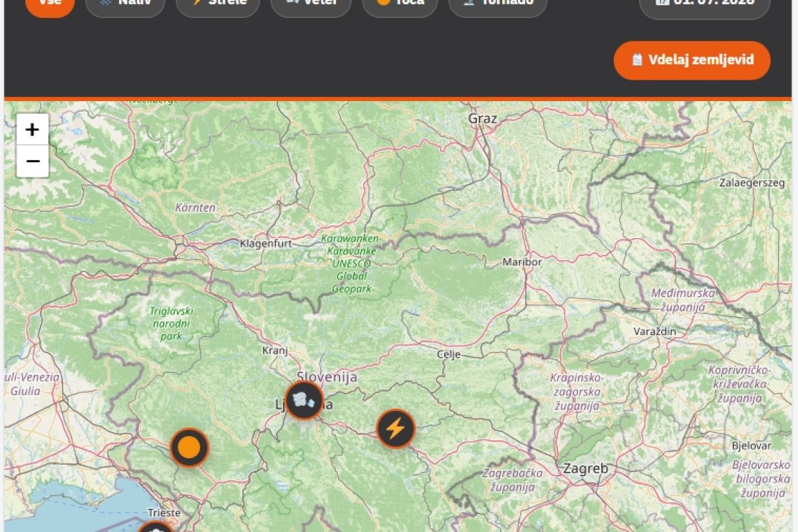Click the Vdelaj zemljevid embed button
Viewport: 798px width, 532px height.
pos(692,61)
